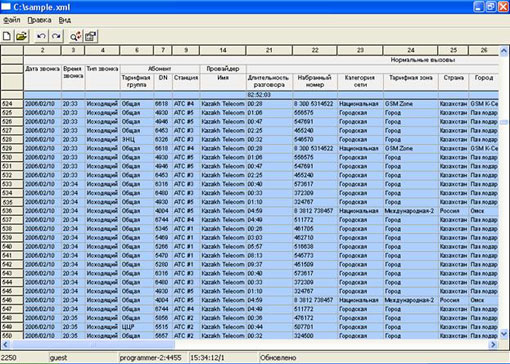Select row header 536
This screenshot has width=510, height=364.
point(12,211)
